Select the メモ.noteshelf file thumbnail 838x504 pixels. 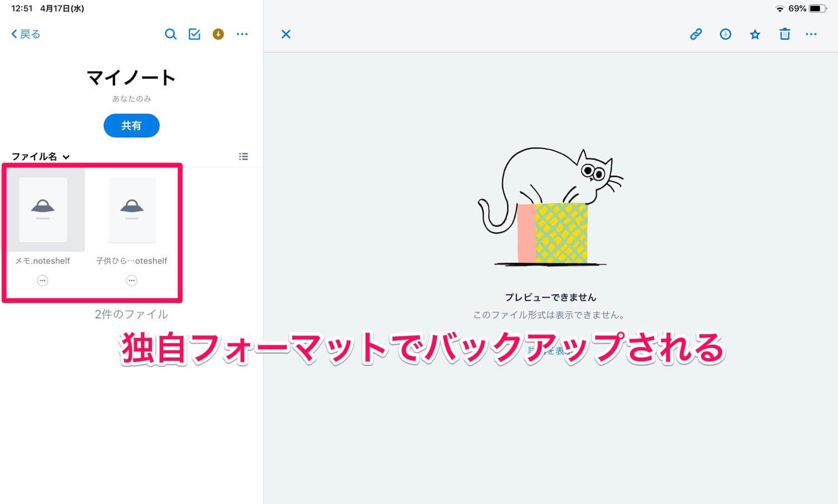pyautogui.click(x=43, y=210)
